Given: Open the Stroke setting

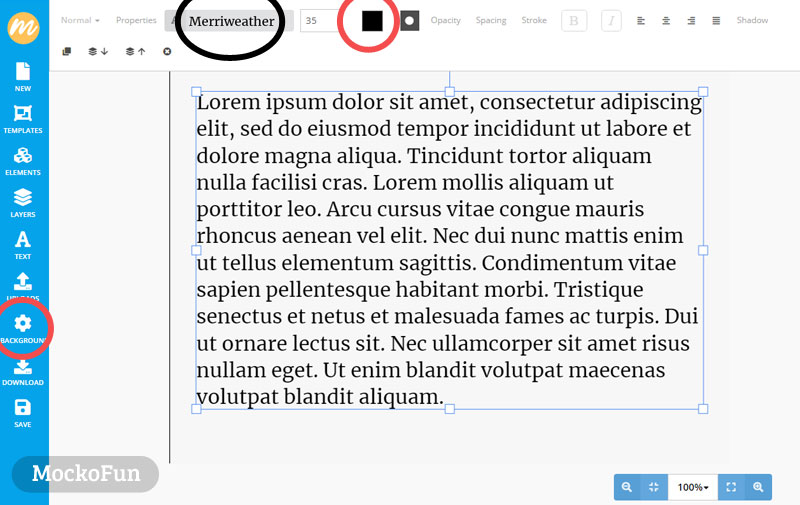Looking at the screenshot, I should 534,20.
